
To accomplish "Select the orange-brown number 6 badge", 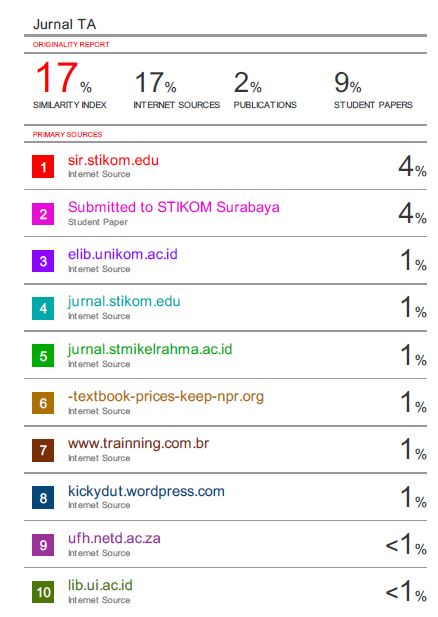I will point(43,403).
